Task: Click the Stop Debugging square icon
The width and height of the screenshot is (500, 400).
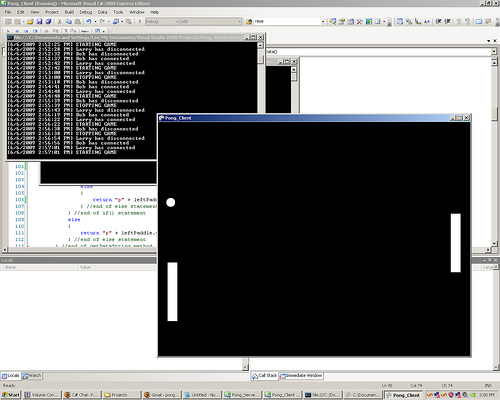Action: point(26,31)
